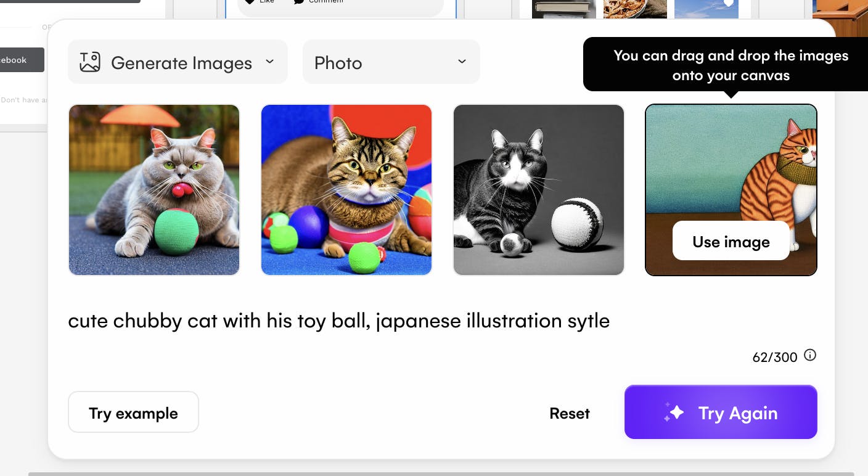The width and height of the screenshot is (868, 476).
Task: Choose the black and white cat image
Action: (x=539, y=190)
